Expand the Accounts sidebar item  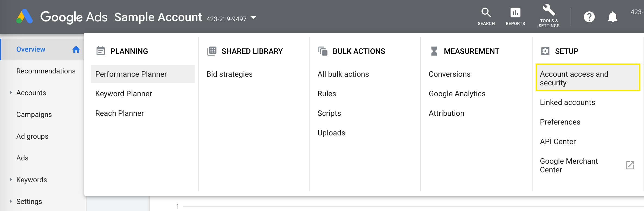click(x=11, y=92)
